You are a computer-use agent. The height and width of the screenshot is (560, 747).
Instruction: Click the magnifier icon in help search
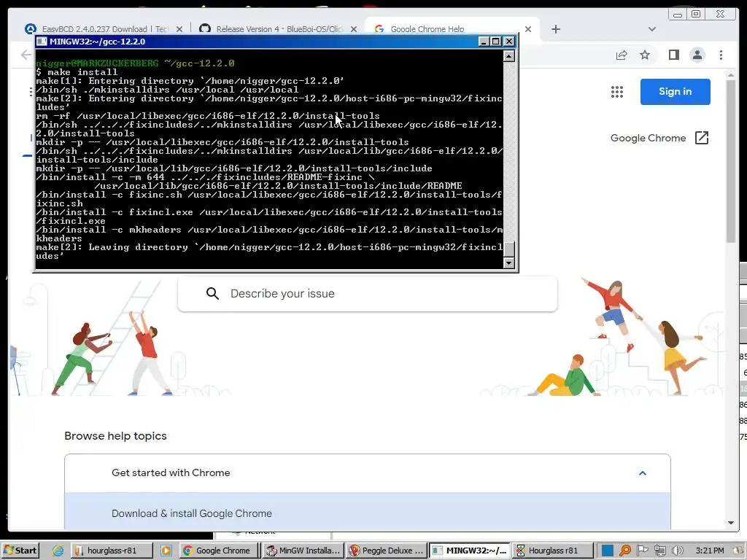212,293
